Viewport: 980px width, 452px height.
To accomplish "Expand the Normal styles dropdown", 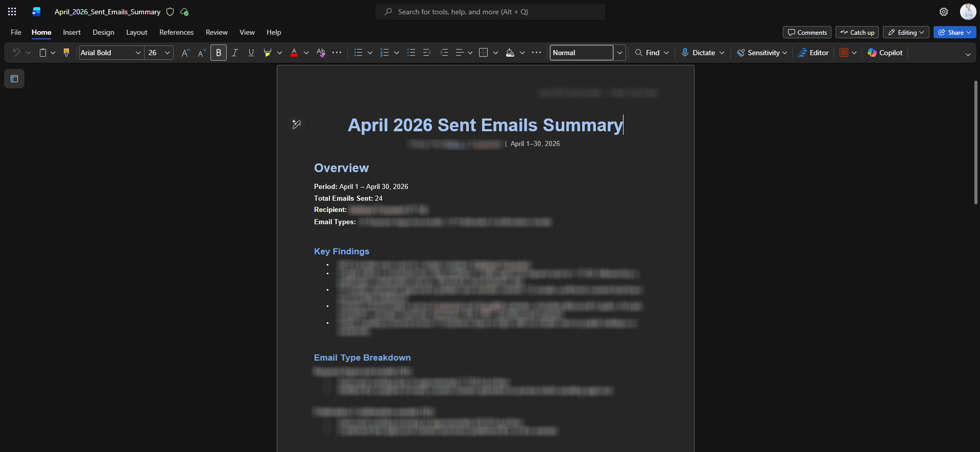I will point(619,53).
